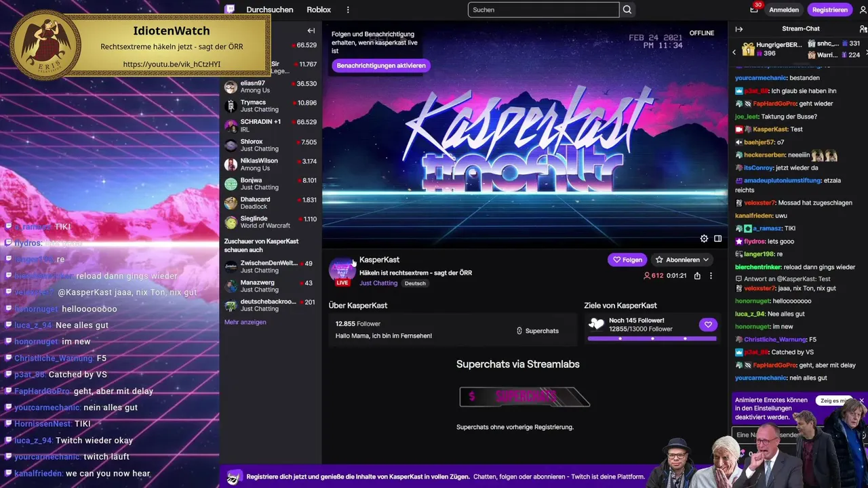
Task: Click the Twitch logo home icon
Action: click(x=231, y=9)
